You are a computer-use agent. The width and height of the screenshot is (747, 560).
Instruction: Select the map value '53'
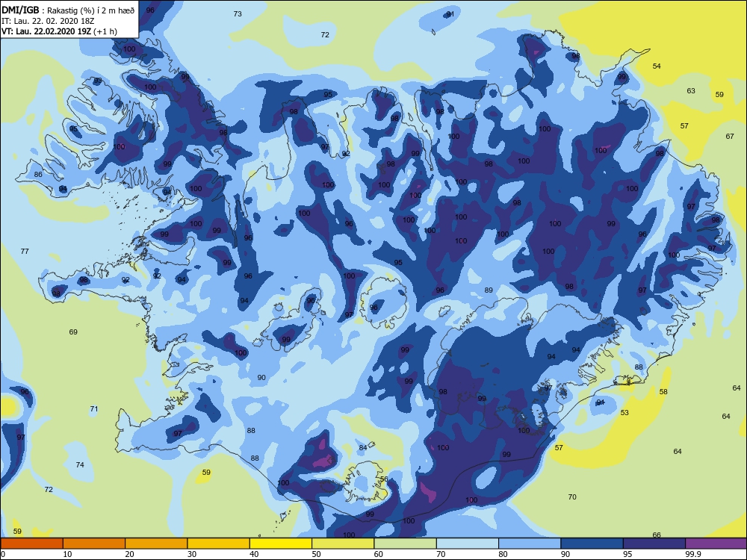624,413
